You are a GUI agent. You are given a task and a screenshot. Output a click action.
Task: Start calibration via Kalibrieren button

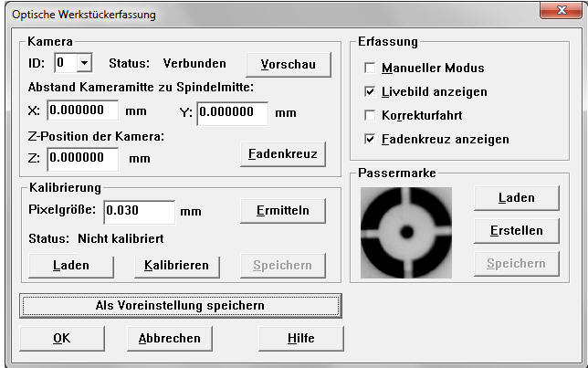click(x=177, y=266)
